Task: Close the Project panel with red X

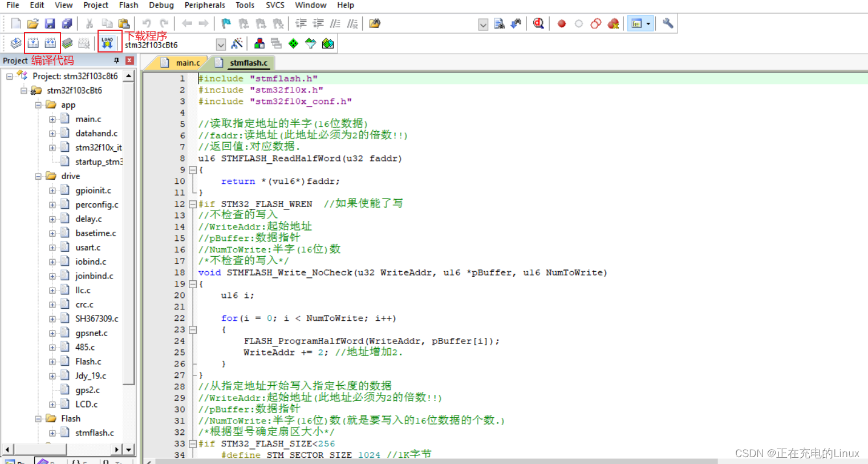Action: [129, 60]
